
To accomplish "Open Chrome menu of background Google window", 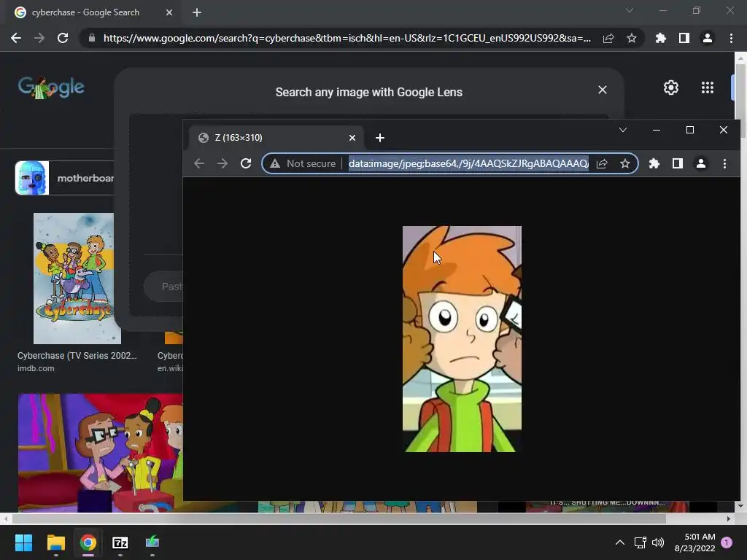I will coord(731,38).
